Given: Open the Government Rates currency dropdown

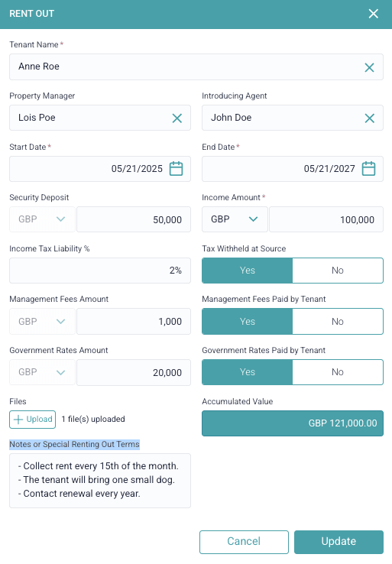Looking at the screenshot, I should [42, 372].
